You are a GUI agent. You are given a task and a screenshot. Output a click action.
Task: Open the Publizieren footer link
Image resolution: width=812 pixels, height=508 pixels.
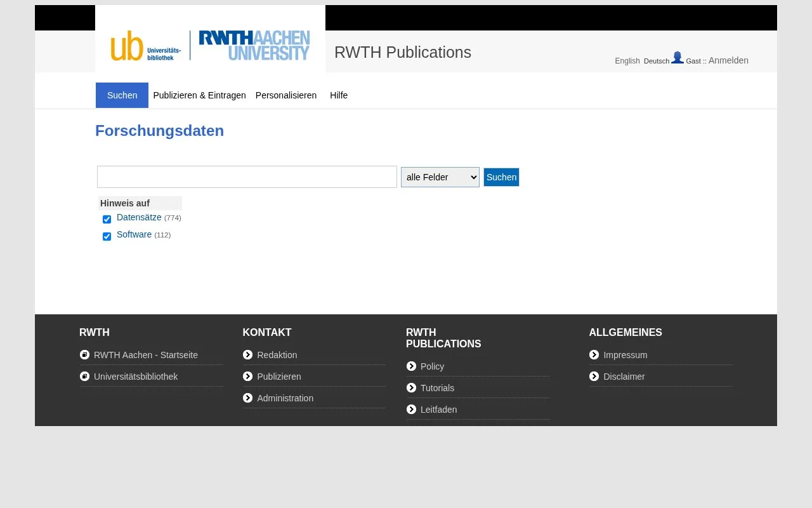[279, 377]
